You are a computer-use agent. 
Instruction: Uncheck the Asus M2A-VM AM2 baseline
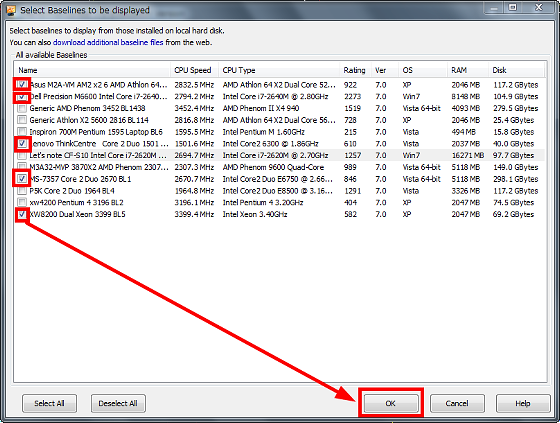pyautogui.click(x=22, y=85)
